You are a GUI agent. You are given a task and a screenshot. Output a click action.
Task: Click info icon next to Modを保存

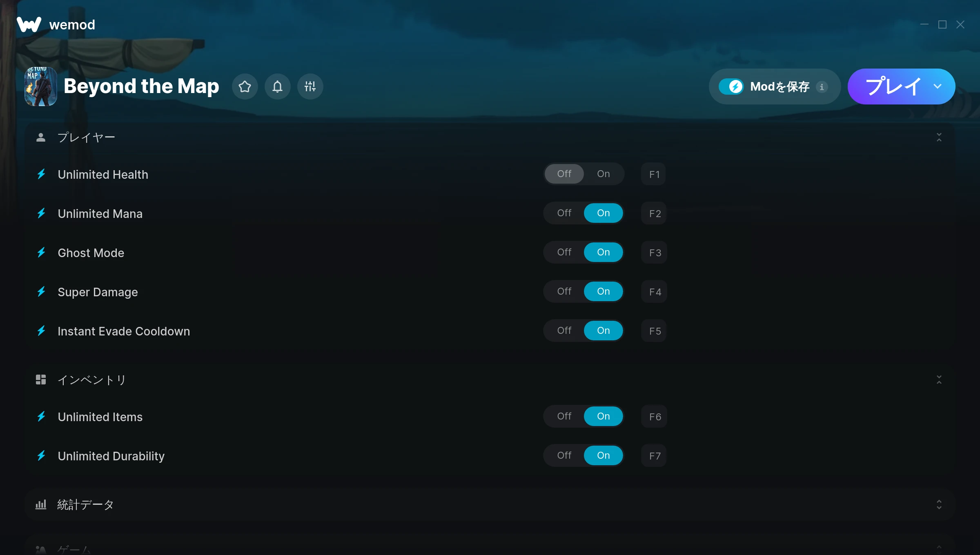coord(822,87)
